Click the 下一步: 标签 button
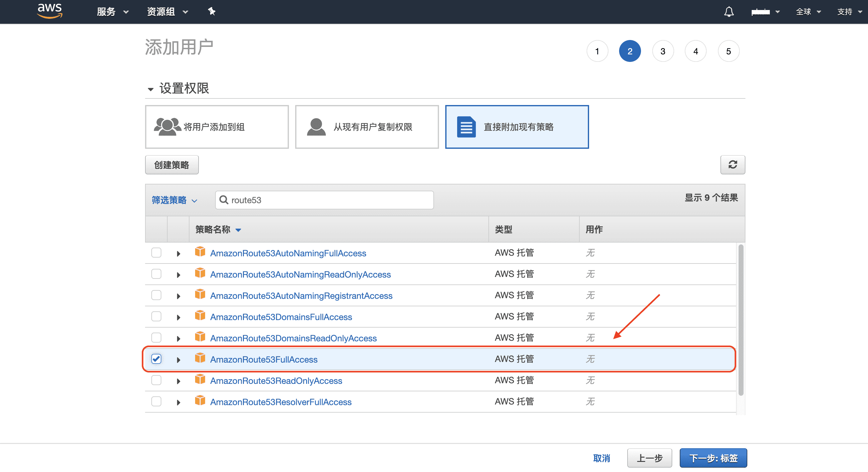The width and height of the screenshot is (868, 472). tap(713, 458)
